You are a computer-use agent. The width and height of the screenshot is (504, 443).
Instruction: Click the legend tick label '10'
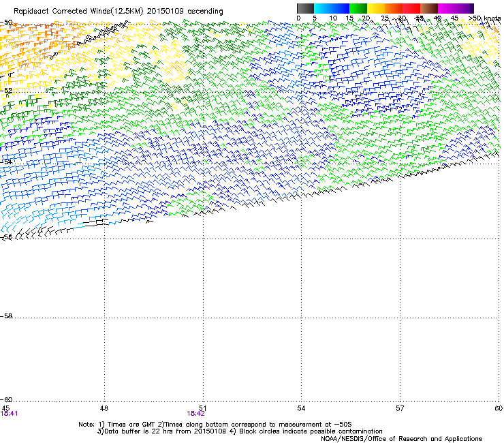333,18
